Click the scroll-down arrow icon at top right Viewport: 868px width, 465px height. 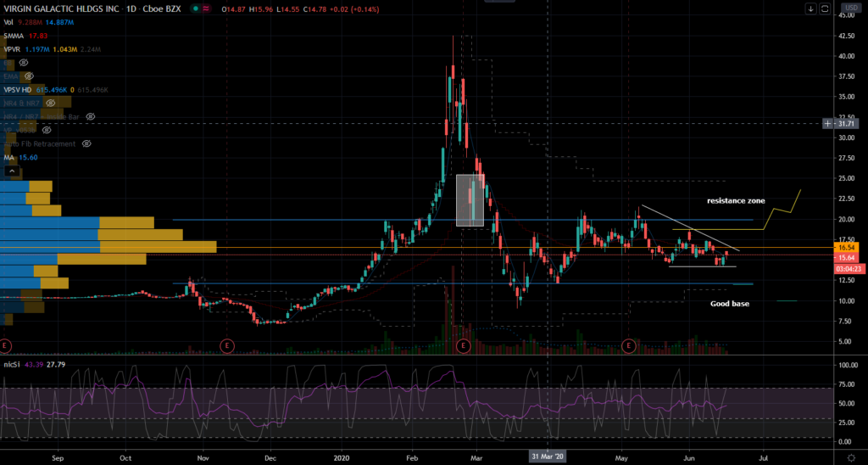click(x=811, y=8)
